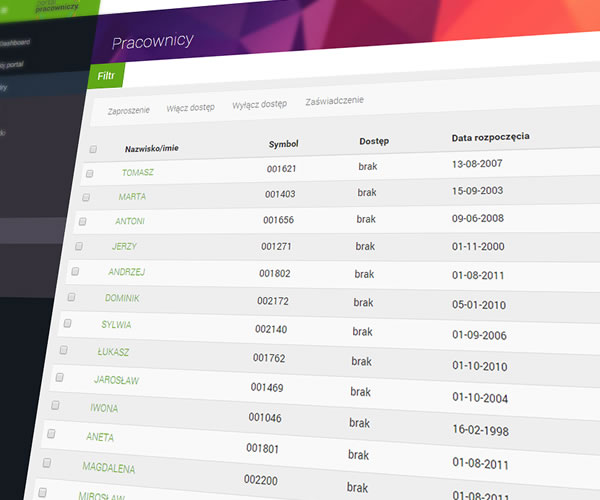Image resolution: width=600 pixels, height=500 pixels.
Task: Toggle the SYLWIA row checkbox
Action: coord(67,323)
